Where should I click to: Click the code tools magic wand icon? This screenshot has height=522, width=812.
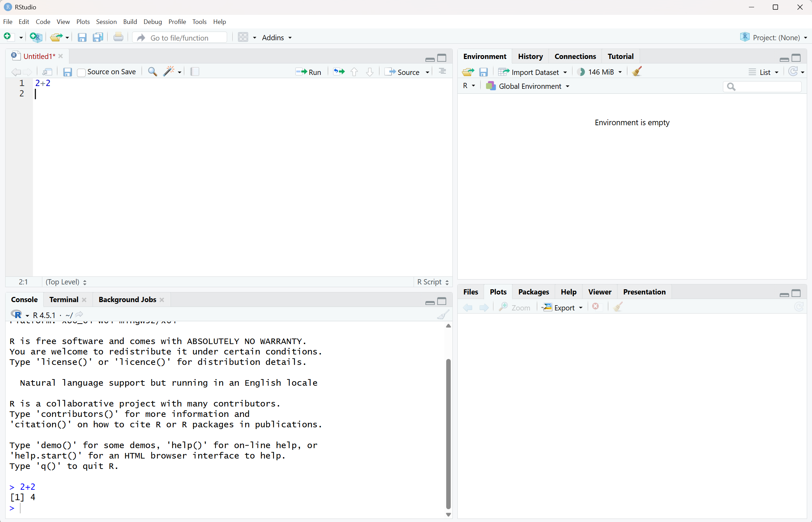pyautogui.click(x=169, y=72)
